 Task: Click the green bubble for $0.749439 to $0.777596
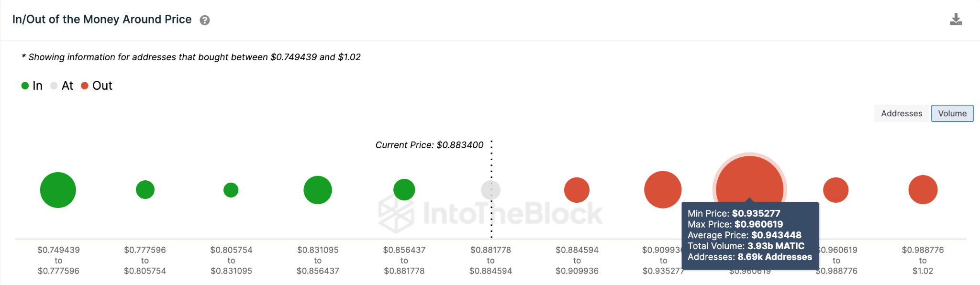tap(58, 190)
